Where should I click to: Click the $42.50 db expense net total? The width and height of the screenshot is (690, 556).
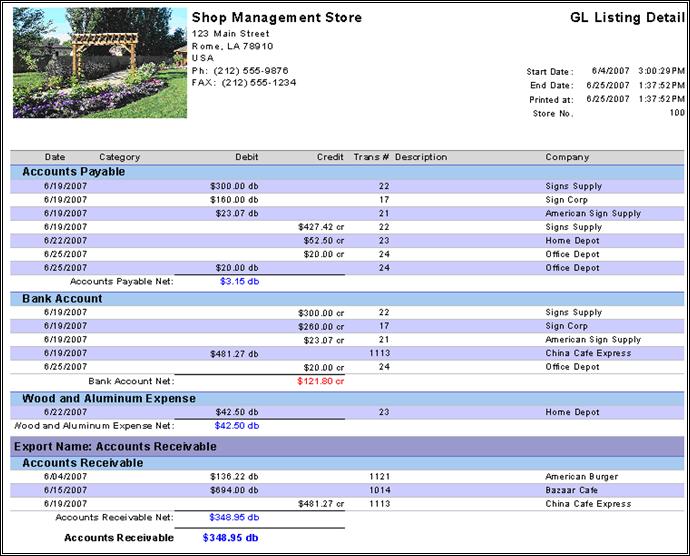(237, 426)
